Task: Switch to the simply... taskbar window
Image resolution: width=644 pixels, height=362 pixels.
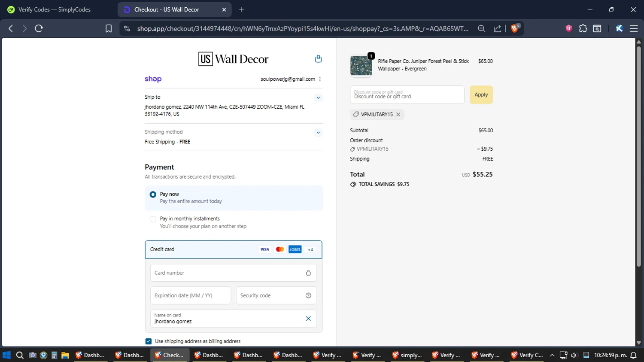Action: pos(407,355)
